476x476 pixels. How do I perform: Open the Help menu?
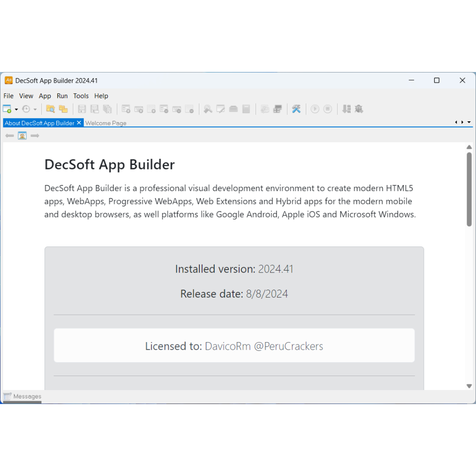pyautogui.click(x=101, y=96)
